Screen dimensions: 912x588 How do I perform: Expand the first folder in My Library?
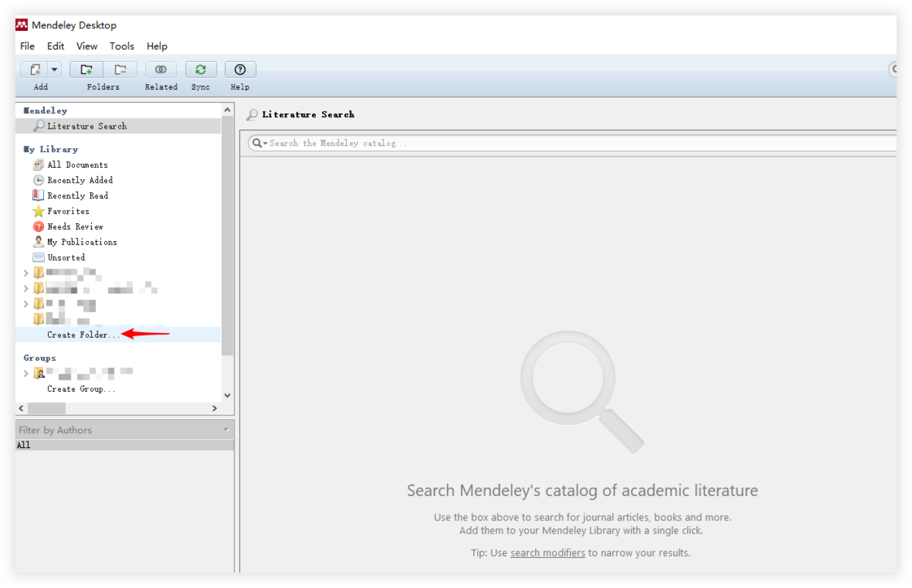coord(25,273)
